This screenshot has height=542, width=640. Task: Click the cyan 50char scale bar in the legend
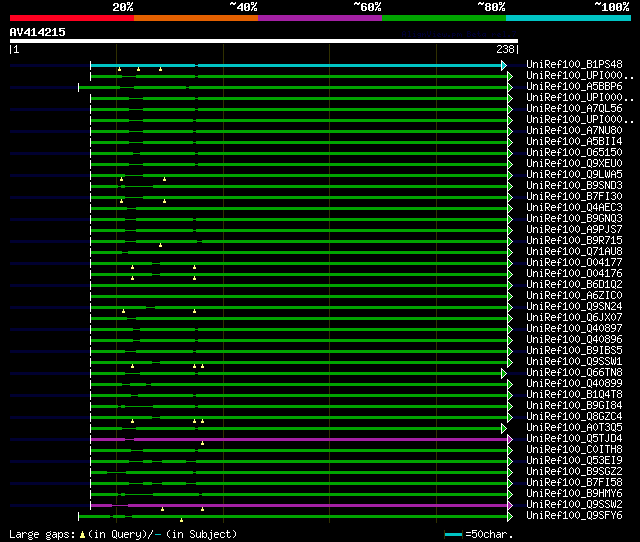tap(453, 534)
